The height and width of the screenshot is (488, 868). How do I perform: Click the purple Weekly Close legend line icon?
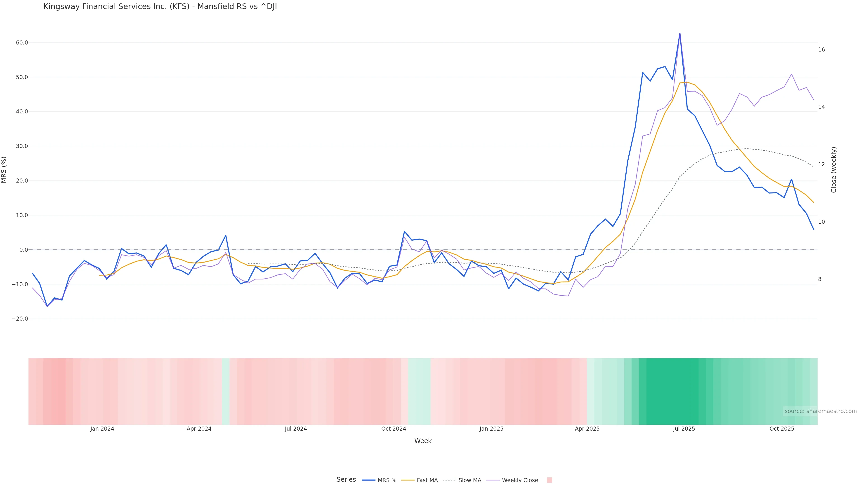pos(493,480)
